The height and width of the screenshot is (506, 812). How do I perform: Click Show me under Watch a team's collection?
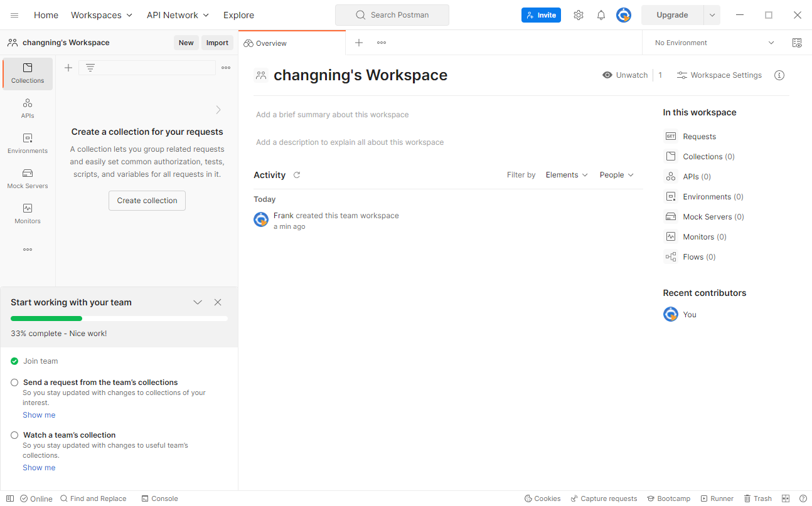coord(39,468)
